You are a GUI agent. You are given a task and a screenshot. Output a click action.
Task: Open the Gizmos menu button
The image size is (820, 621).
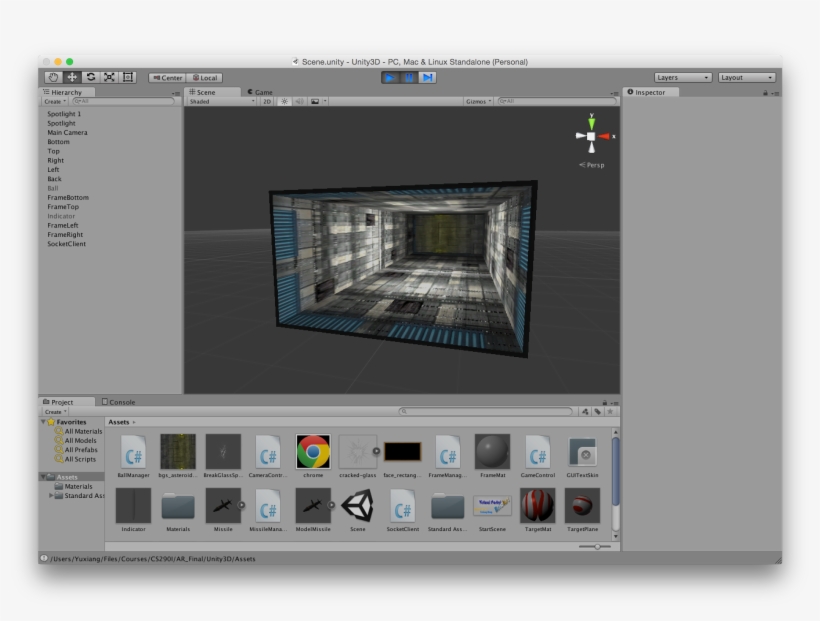(x=479, y=101)
